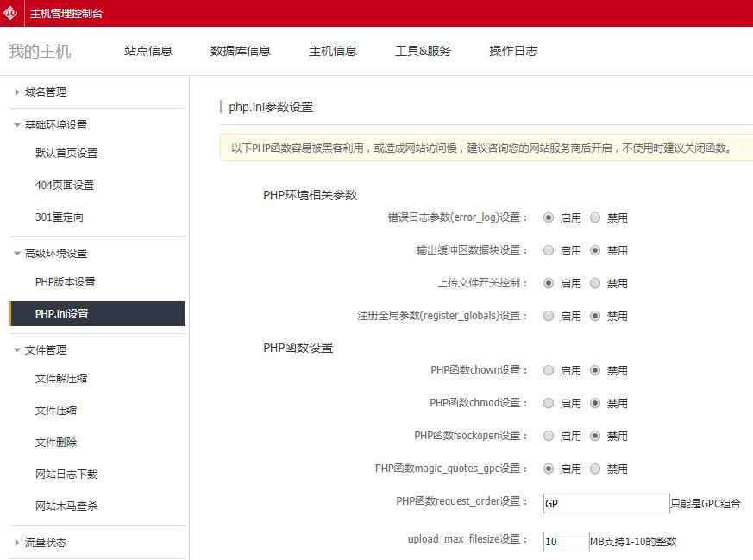The width and height of the screenshot is (753, 560).
Task: Click the PHP函数设置 section heading
Action: point(298,349)
